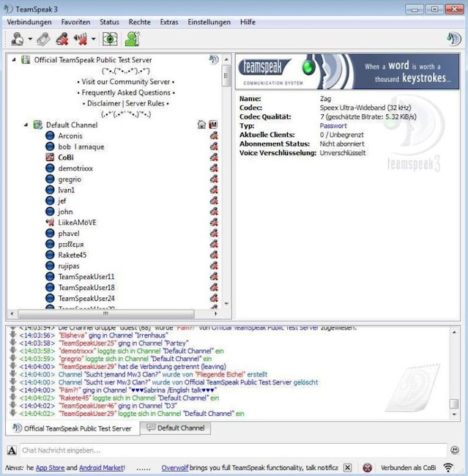This screenshot has width=468, height=476.
Task: Close the news ticker with X button
Action: [347, 467]
